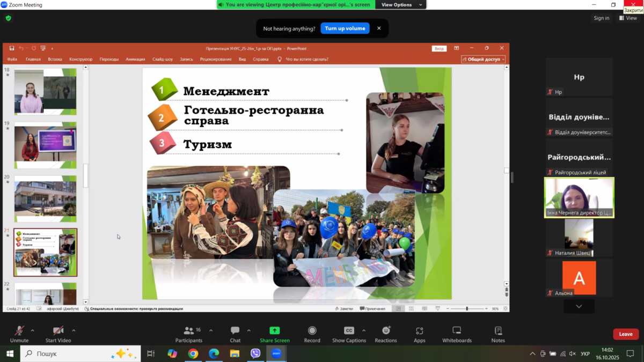Click Sign in at top right
Viewport: 644px width, 362px height.
point(601,18)
